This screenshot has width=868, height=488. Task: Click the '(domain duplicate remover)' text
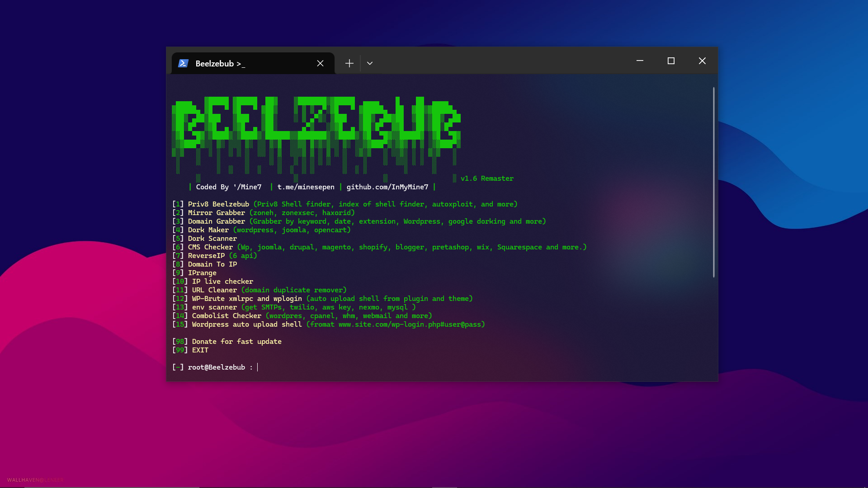294,290
